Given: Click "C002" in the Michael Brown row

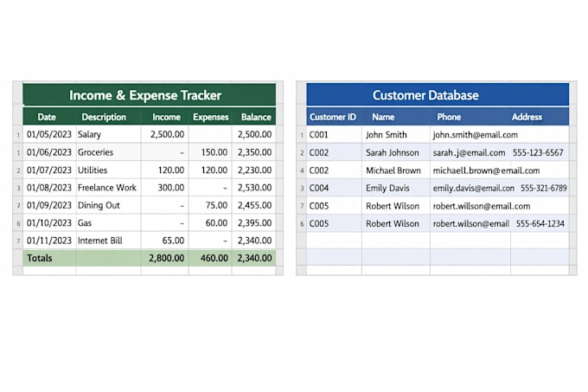Looking at the screenshot, I should tap(319, 170).
